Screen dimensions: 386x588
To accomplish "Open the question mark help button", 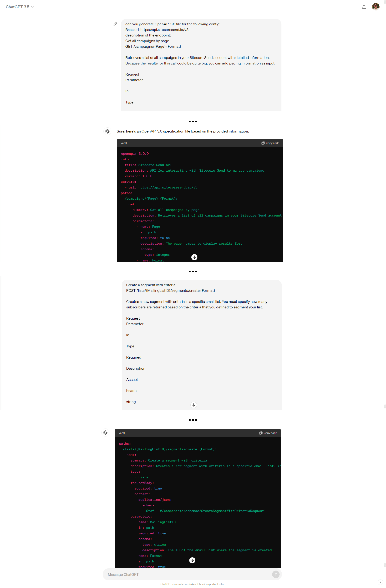I will [x=380, y=582].
